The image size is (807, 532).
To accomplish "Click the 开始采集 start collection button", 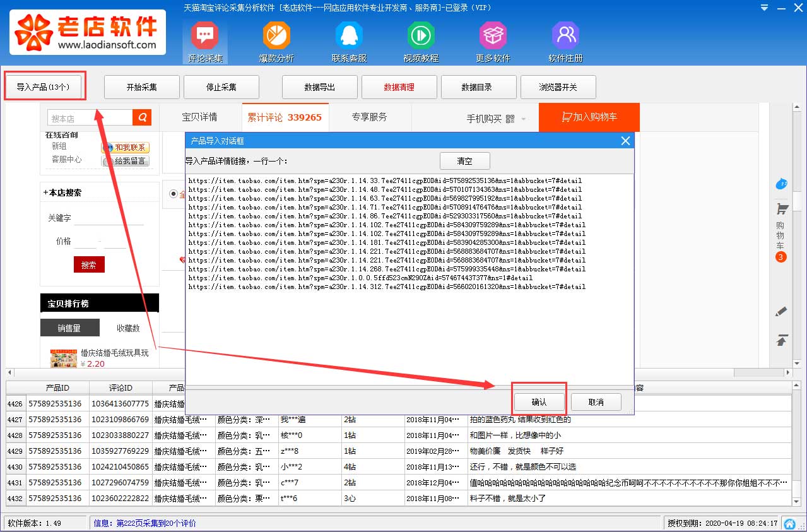I will [x=142, y=87].
